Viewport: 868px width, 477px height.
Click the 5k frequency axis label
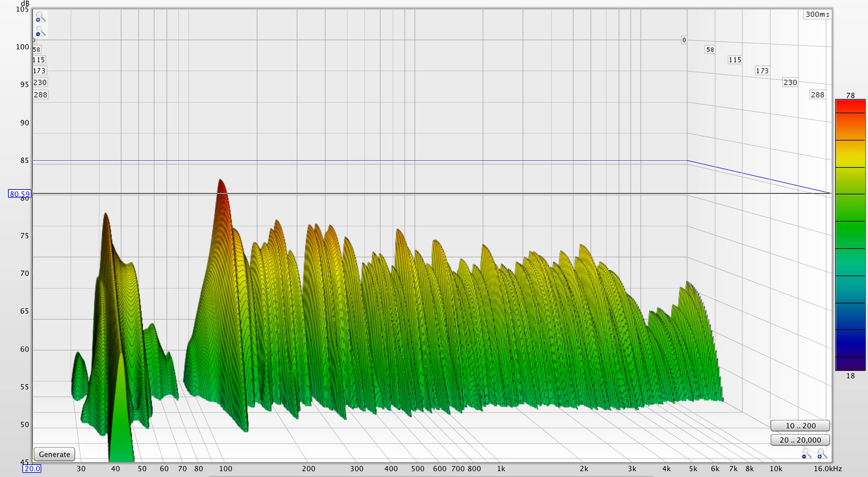[693, 469]
